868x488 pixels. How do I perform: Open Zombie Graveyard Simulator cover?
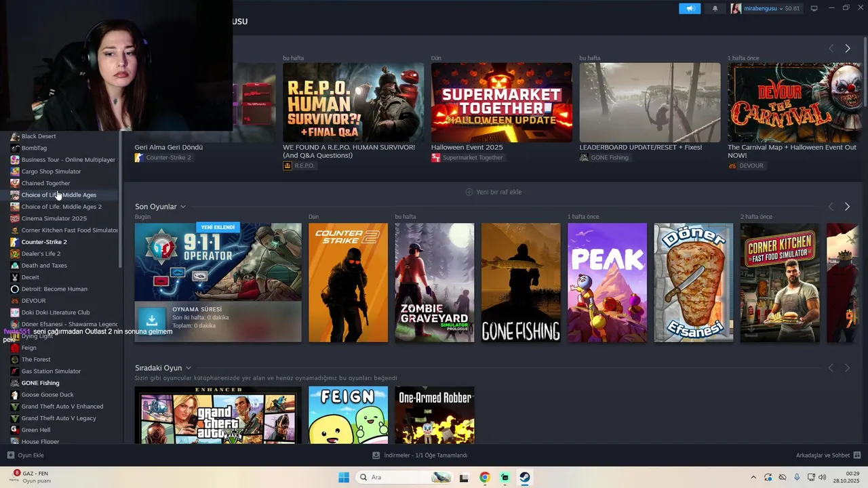tap(435, 283)
